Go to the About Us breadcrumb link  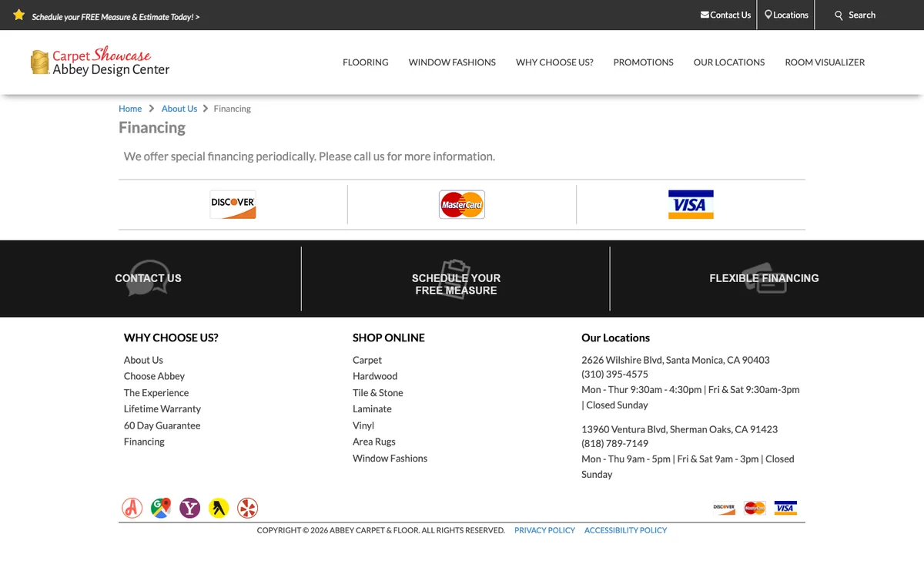179,109
